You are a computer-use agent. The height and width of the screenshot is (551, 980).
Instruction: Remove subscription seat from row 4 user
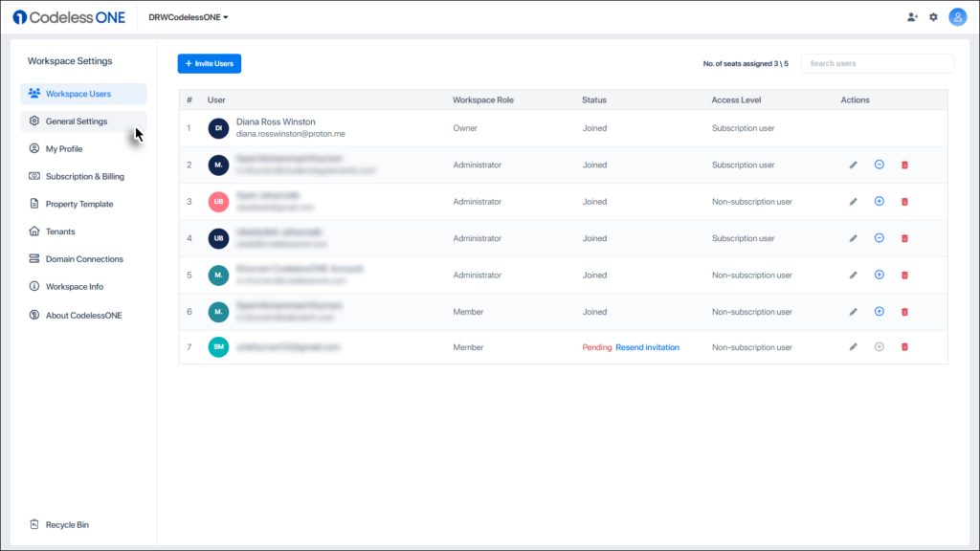[880, 238]
